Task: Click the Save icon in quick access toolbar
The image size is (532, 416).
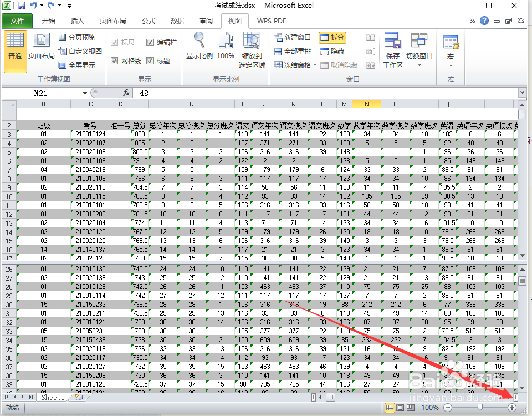Action: (22, 6)
